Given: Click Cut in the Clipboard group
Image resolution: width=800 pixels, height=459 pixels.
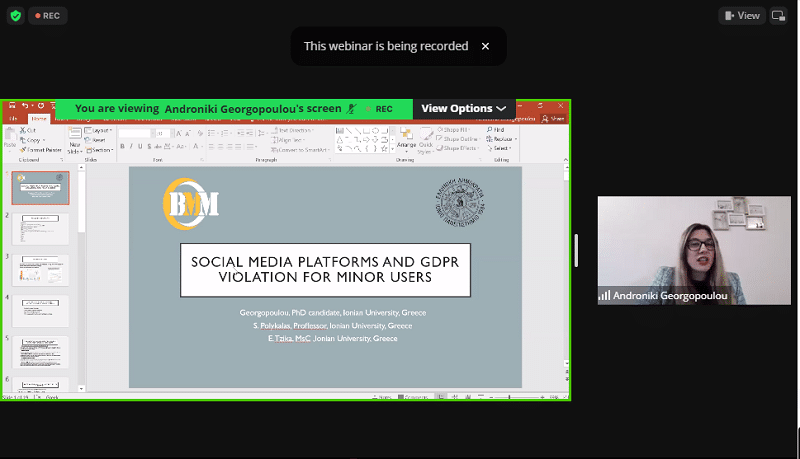Looking at the screenshot, I should tap(28, 131).
